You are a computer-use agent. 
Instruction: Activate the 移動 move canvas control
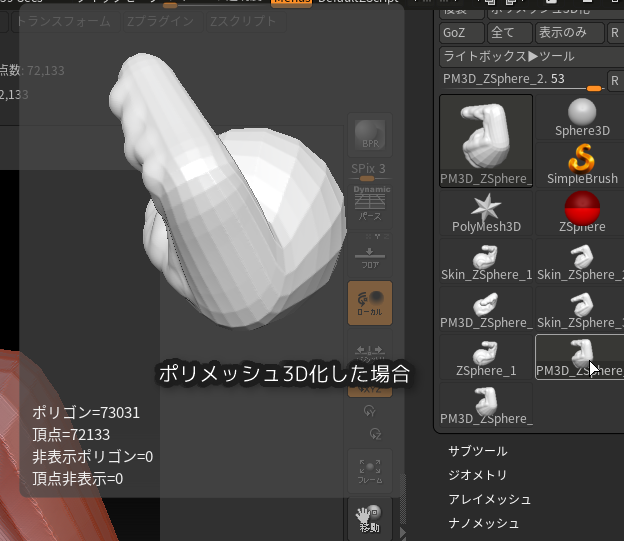(370, 519)
